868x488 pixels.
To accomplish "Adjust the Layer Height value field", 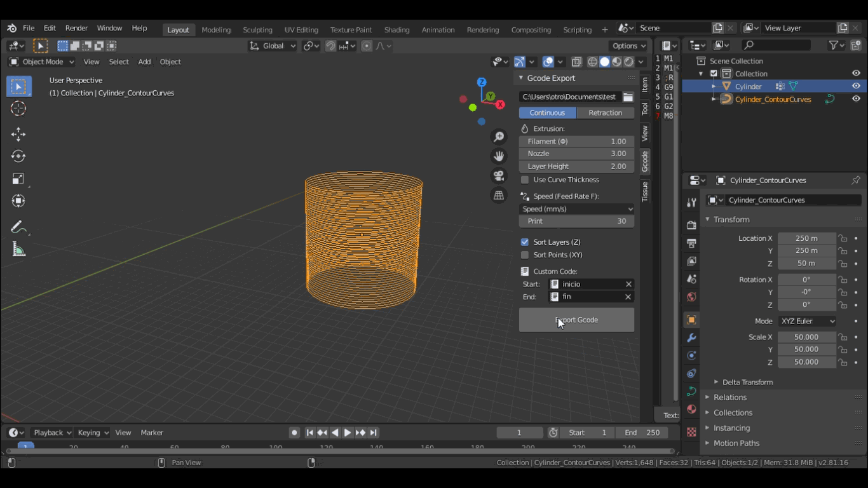I will [x=576, y=166].
